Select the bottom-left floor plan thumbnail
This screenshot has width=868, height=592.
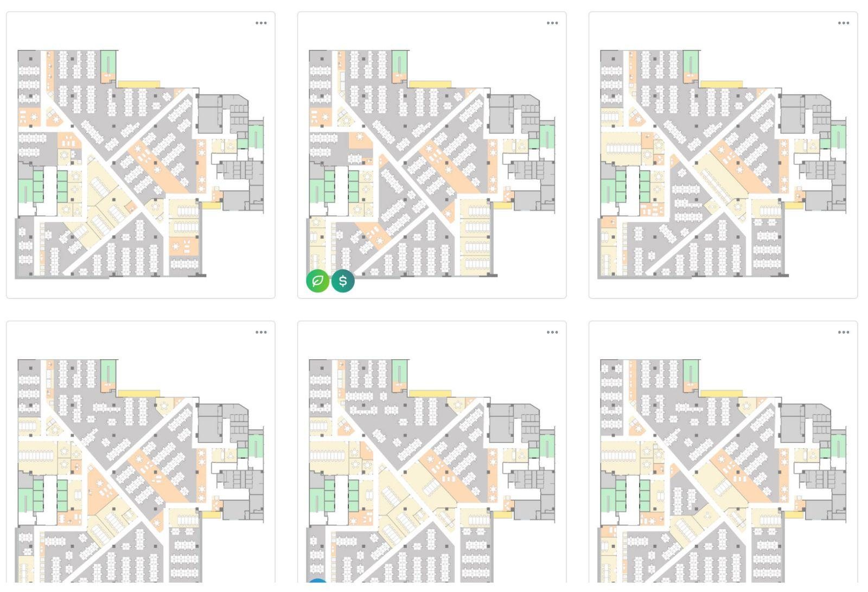click(x=141, y=470)
